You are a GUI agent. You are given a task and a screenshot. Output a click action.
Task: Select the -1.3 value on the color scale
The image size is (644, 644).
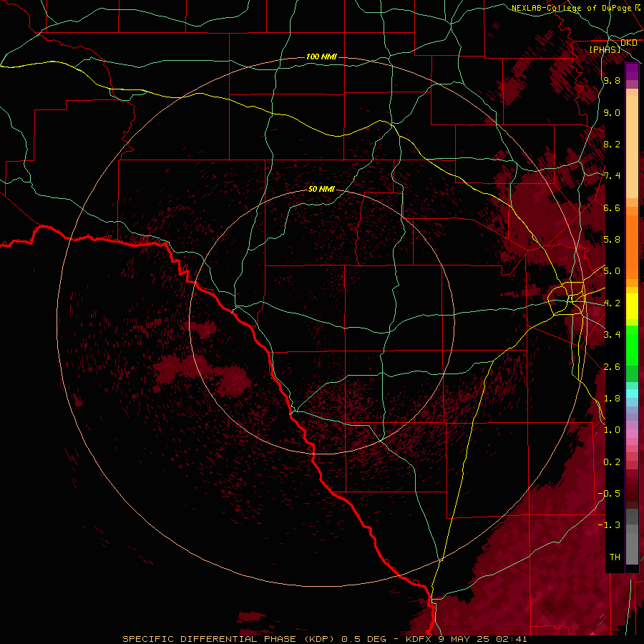609,525
